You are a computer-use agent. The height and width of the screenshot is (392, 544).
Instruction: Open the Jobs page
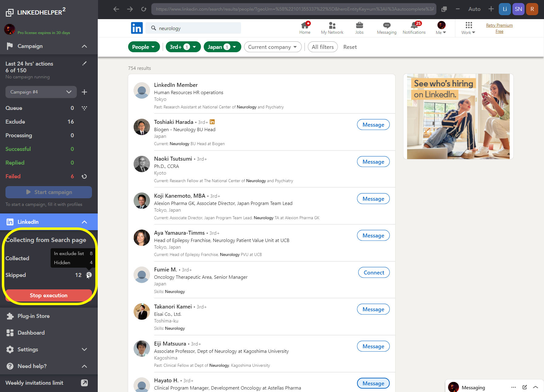coord(359,28)
